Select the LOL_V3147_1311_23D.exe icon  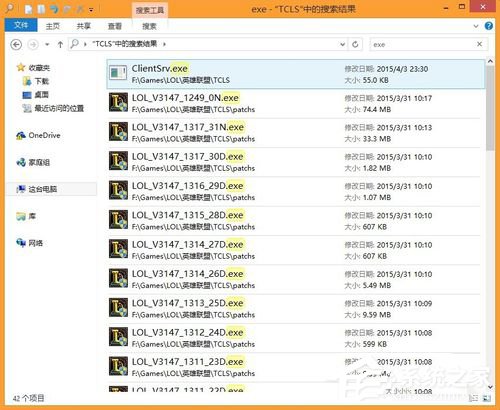point(118,366)
